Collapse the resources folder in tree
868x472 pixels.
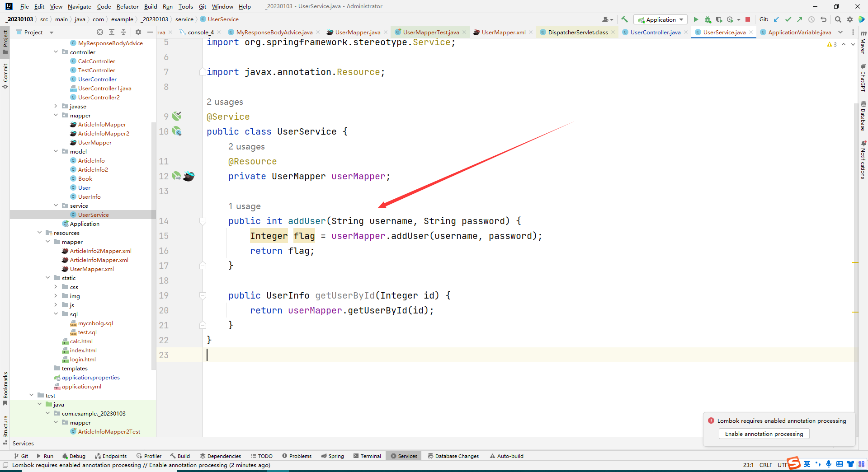[40, 233]
